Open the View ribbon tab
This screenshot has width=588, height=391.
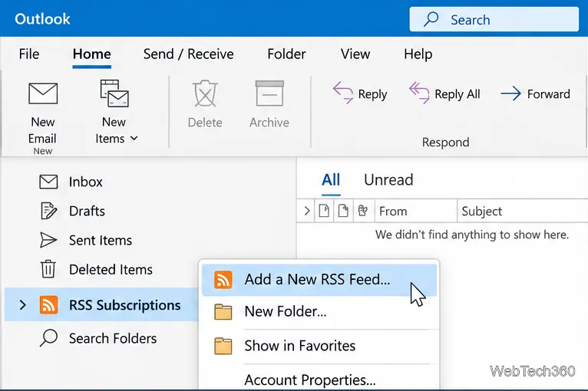coord(355,54)
